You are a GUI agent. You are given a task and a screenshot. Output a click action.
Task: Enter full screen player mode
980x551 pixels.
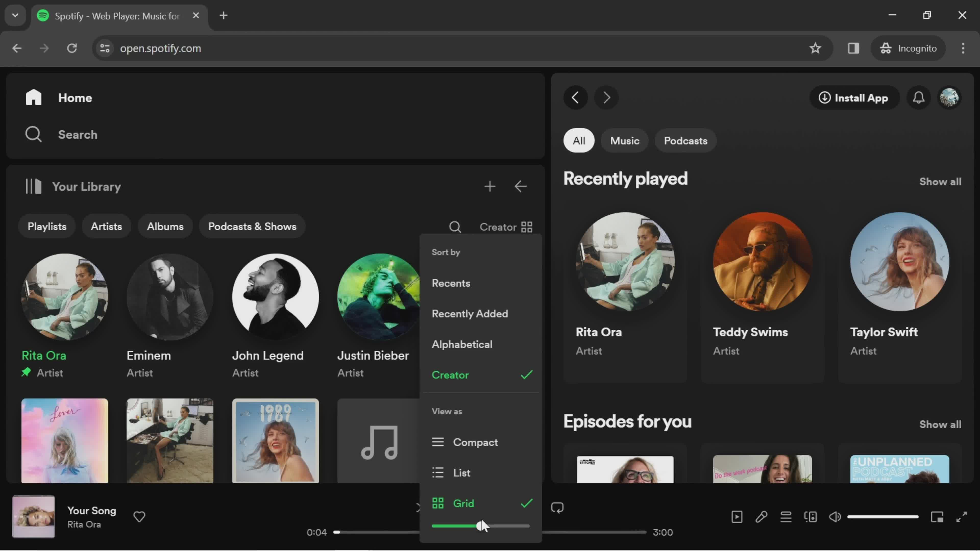[x=962, y=517]
